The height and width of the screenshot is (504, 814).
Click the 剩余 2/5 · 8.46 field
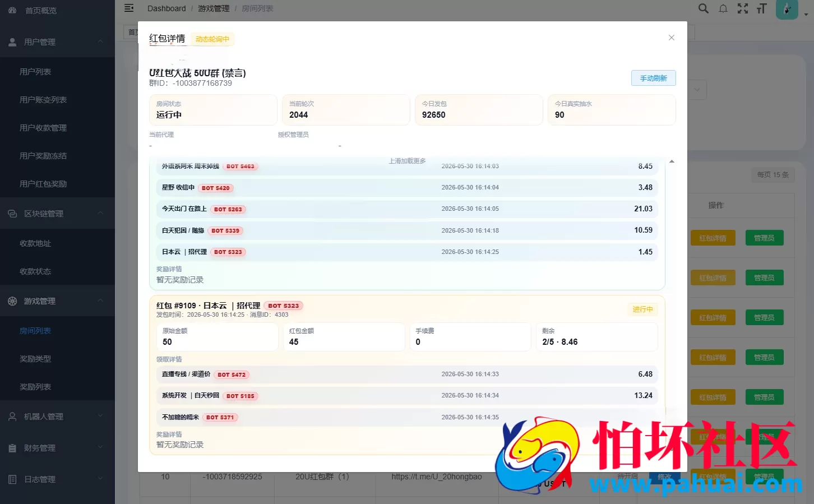coord(596,336)
